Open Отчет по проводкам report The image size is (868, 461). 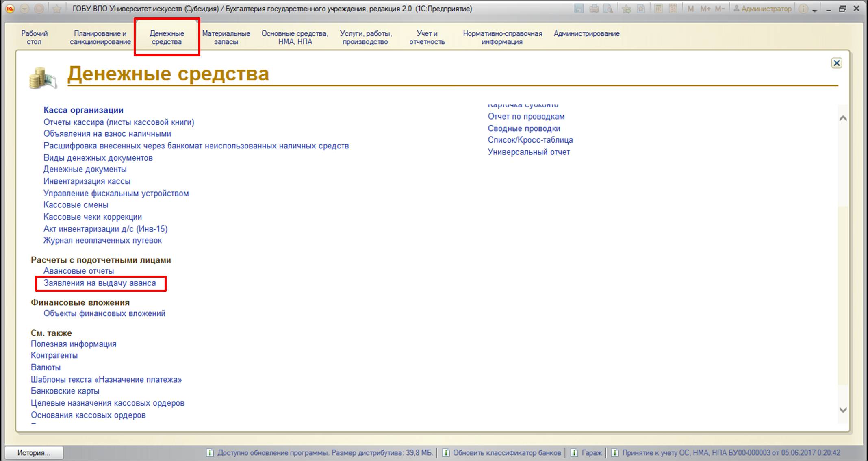coord(526,117)
